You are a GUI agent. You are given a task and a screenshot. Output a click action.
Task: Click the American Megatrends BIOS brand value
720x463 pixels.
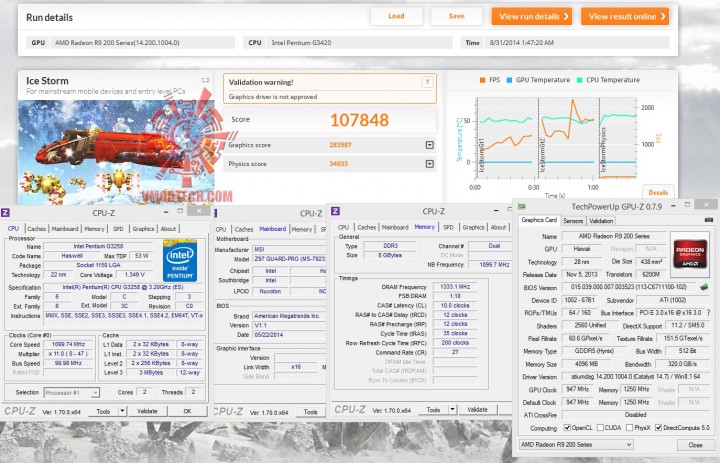click(x=289, y=316)
